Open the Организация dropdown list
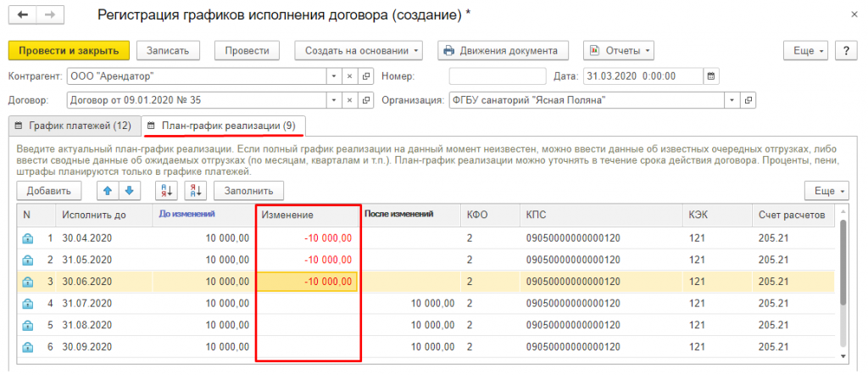Image resolution: width=868 pixels, height=375 pixels. pyautogui.click(x=732, y=100)
